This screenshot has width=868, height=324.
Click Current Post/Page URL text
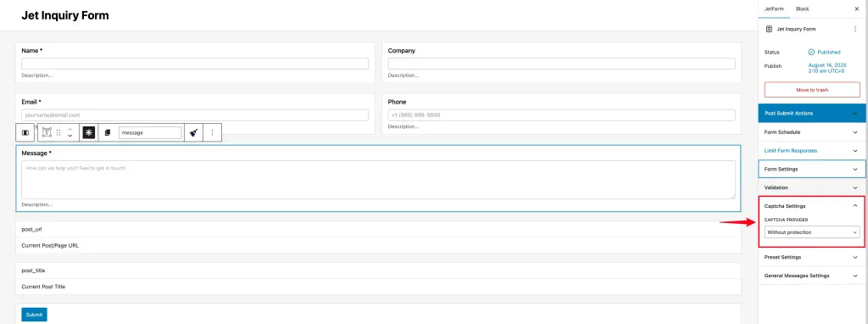[50, 245]
